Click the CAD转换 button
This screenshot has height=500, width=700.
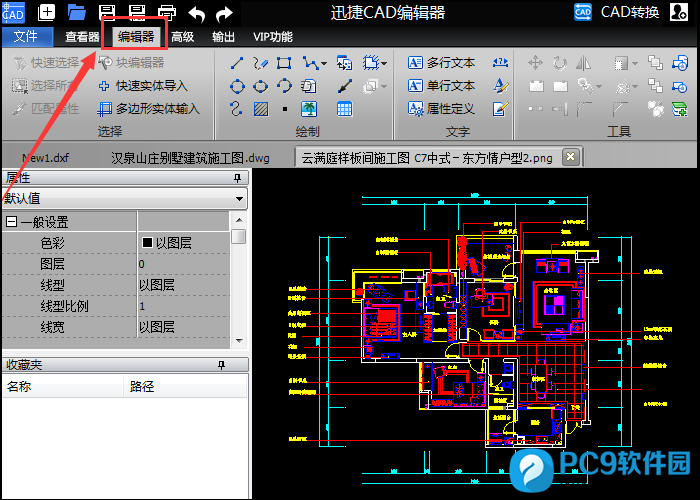[617, 12]
